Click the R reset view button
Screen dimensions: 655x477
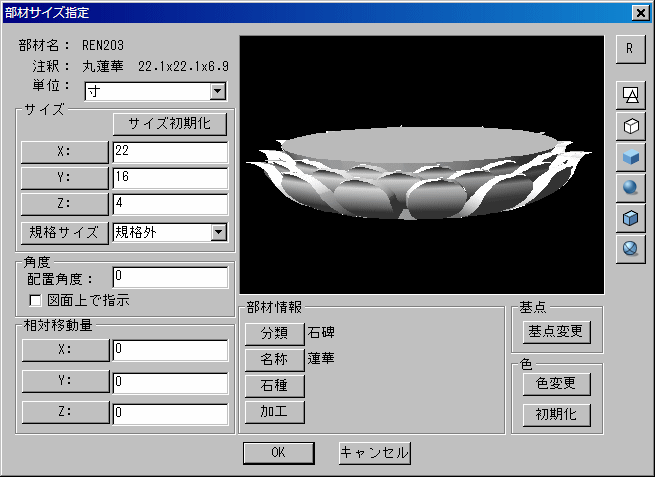[x=630, y=49]
